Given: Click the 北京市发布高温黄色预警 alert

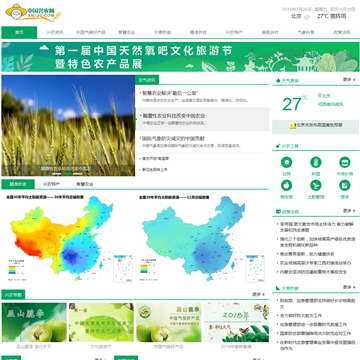Looking at the screenshot, I should [319, 125].
